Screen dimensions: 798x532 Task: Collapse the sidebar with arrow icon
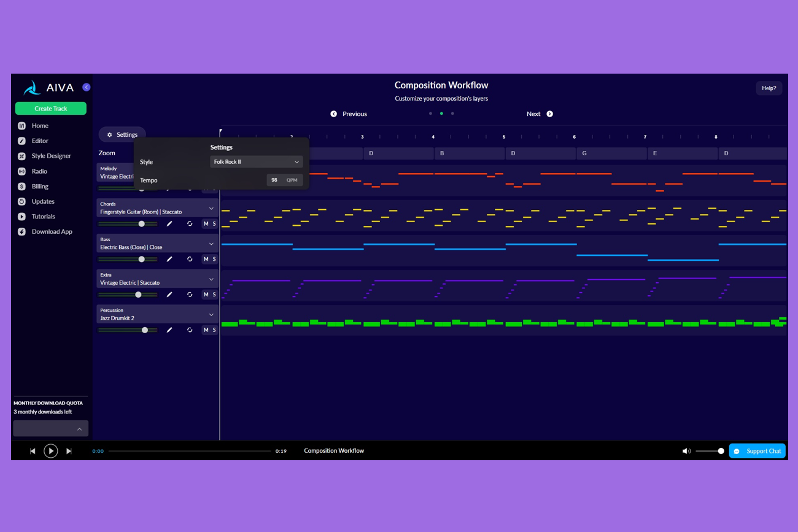(x=87, y=87)
